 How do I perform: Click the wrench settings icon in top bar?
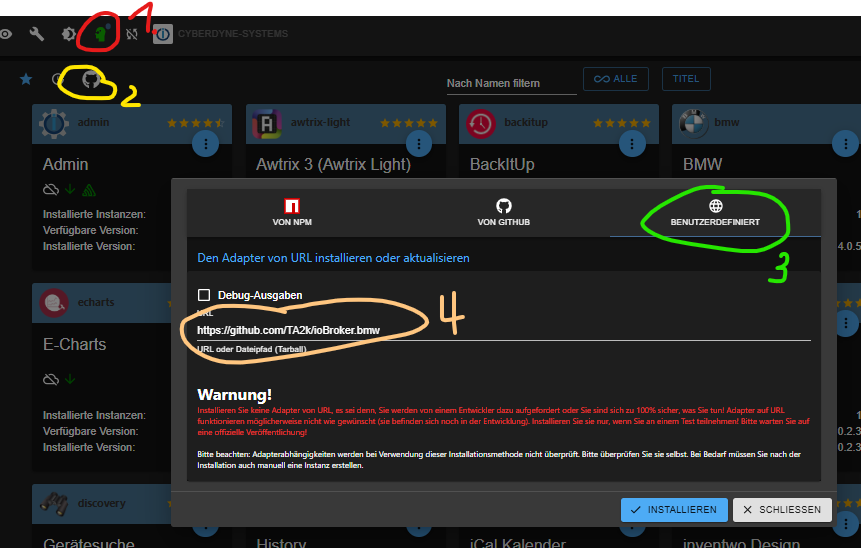click(37, 34)
